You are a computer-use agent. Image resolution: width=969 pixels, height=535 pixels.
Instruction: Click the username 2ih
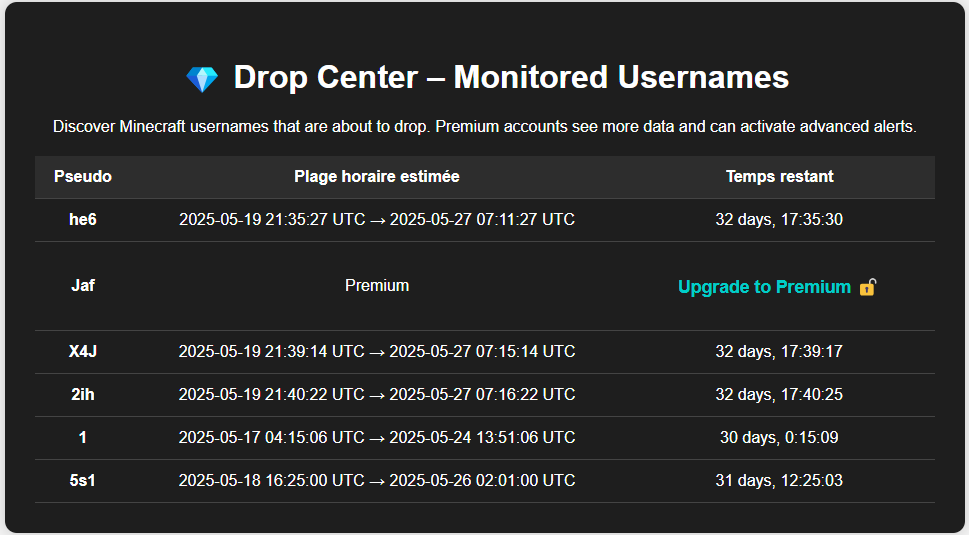[83, 394]
